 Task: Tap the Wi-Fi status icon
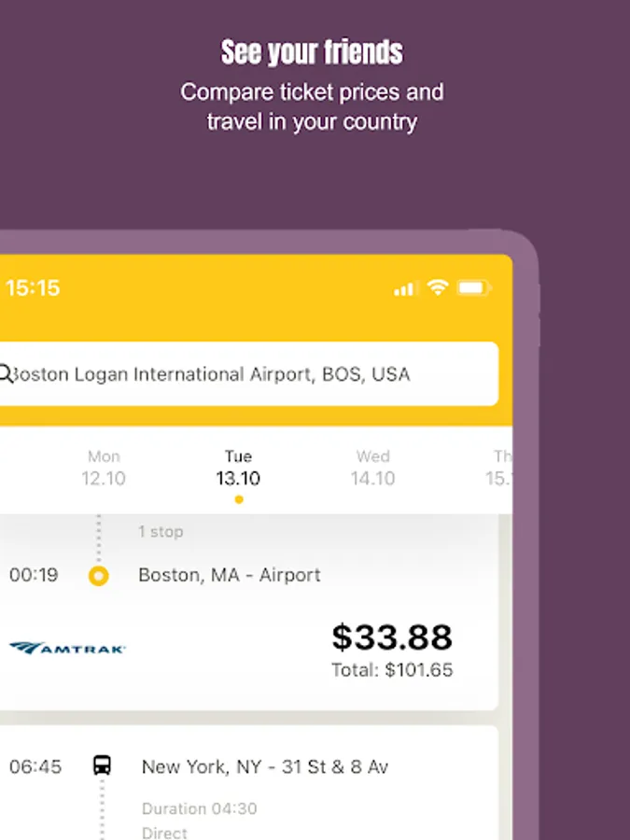point(438,287)
